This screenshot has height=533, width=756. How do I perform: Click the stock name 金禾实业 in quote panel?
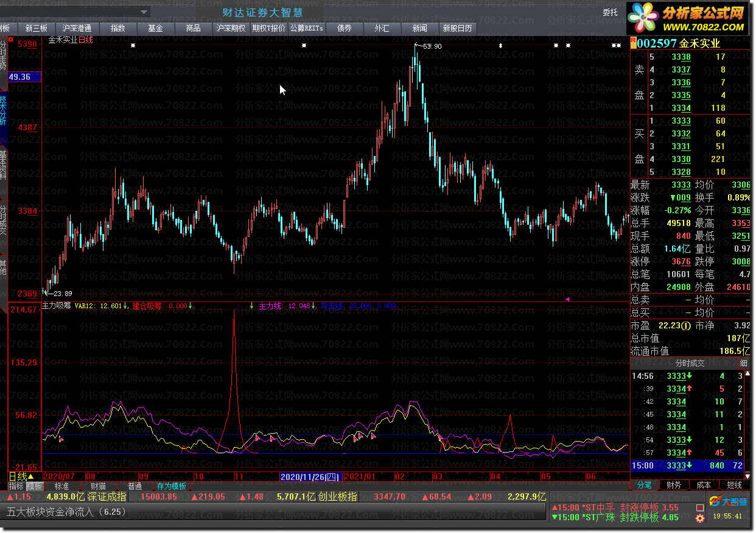coord(700,43)
